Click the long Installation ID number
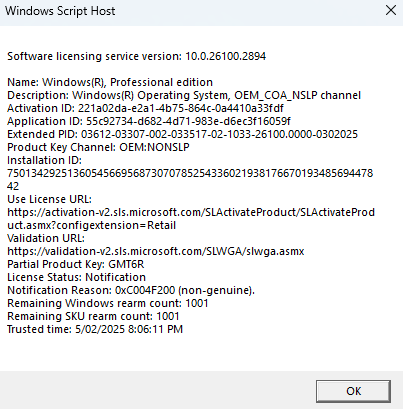 coord(190,180)
